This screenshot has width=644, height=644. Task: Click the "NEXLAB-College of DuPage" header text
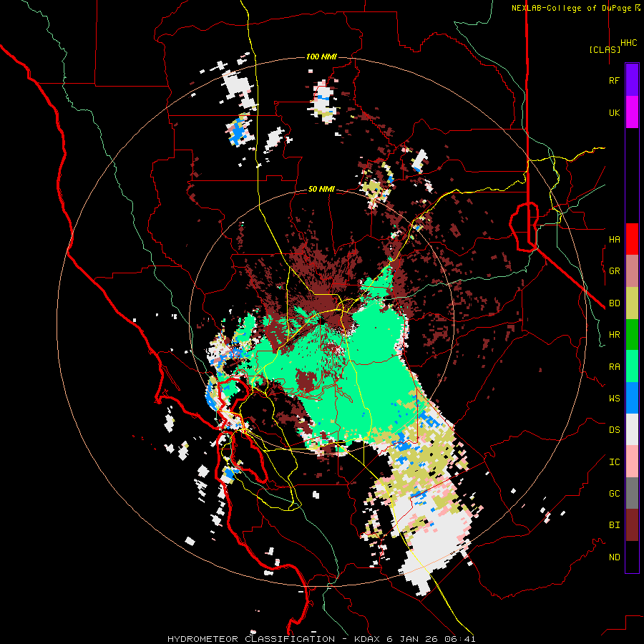point(571,8)
